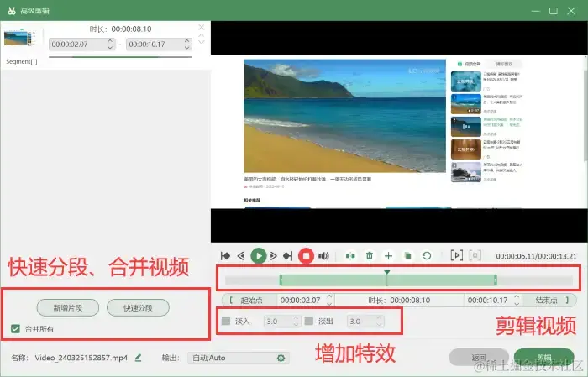The width and height of the screenshot is (588, 377).
Task: Mute the audio via speaker icon
Action: (323, 256)
